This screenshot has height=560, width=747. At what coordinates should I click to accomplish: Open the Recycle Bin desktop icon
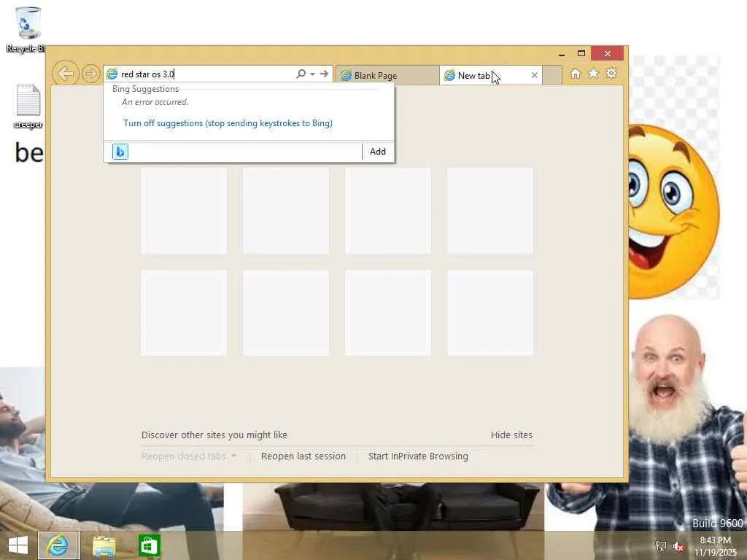pyautogui.click(x=27, y=29)
